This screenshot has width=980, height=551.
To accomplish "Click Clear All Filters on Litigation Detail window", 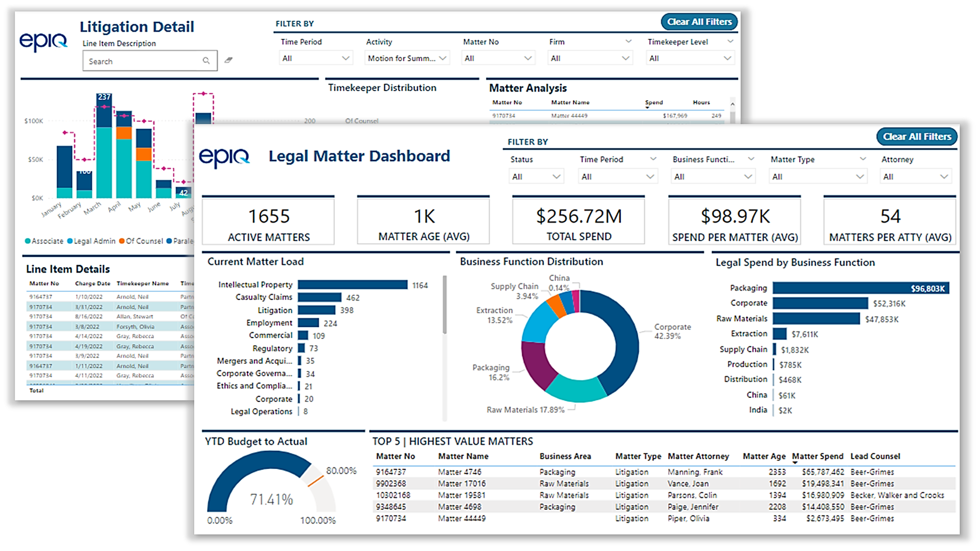I will pyautogui.click(x=699, y=22).
